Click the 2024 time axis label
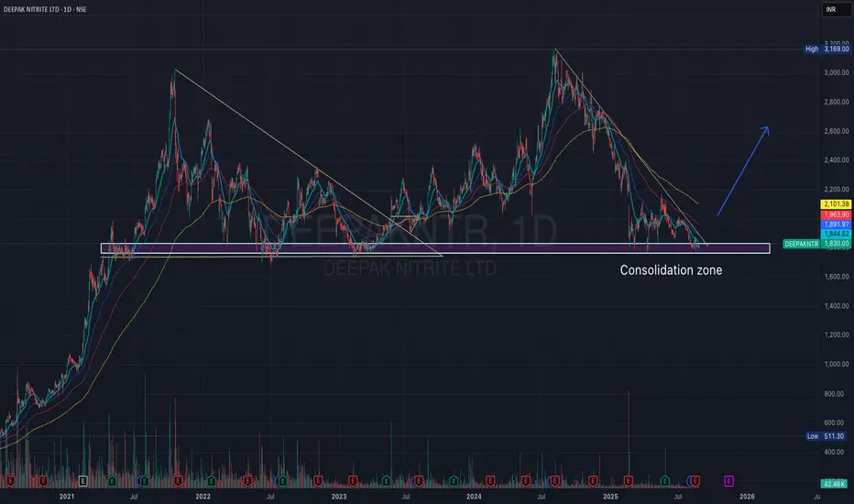This screenshot has height=504, width=854. point(474,497)
